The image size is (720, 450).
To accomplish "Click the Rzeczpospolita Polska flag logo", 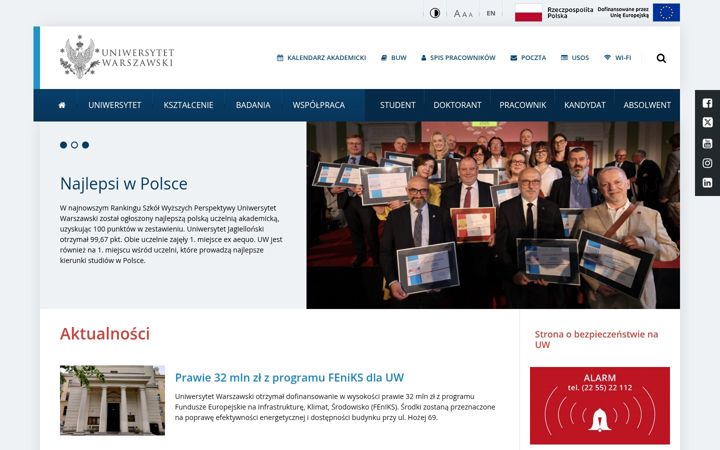I will click(554, 13).
